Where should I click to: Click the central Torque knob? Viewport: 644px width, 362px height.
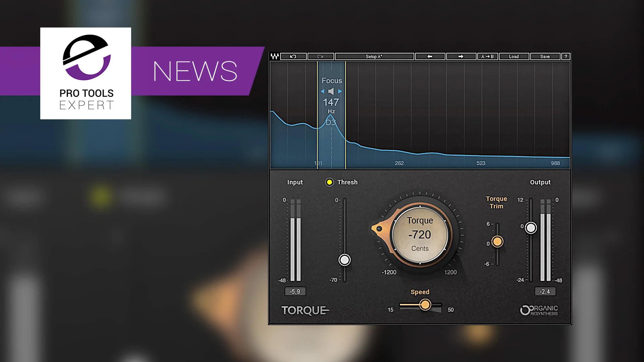[x=420, y=235]
